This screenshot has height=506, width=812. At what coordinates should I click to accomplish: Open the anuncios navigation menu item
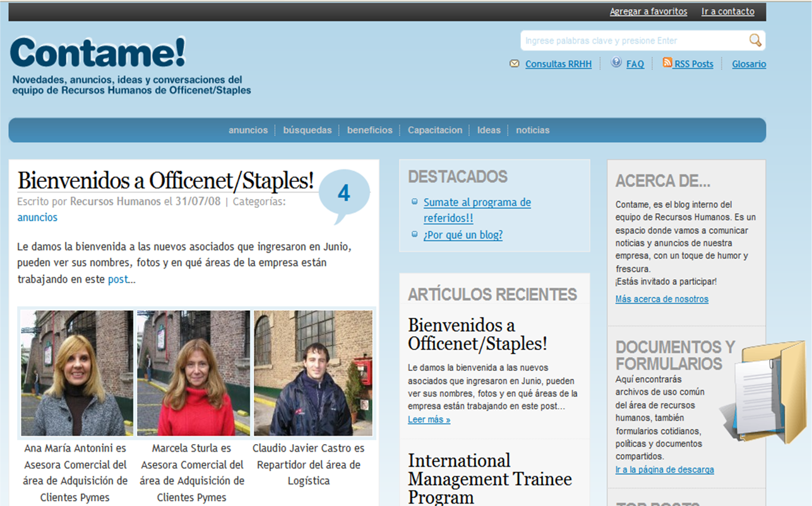(248, 130)
